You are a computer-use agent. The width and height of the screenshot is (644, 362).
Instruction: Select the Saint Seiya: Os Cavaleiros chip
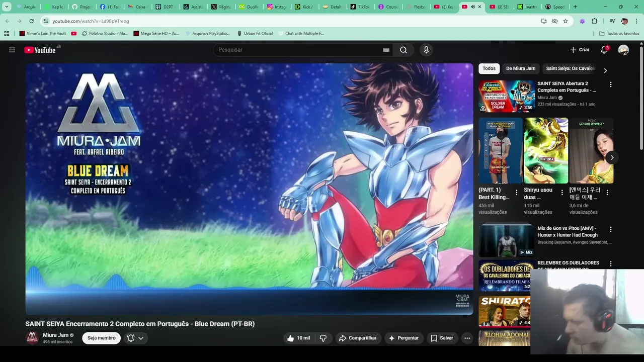click(570, 68)
